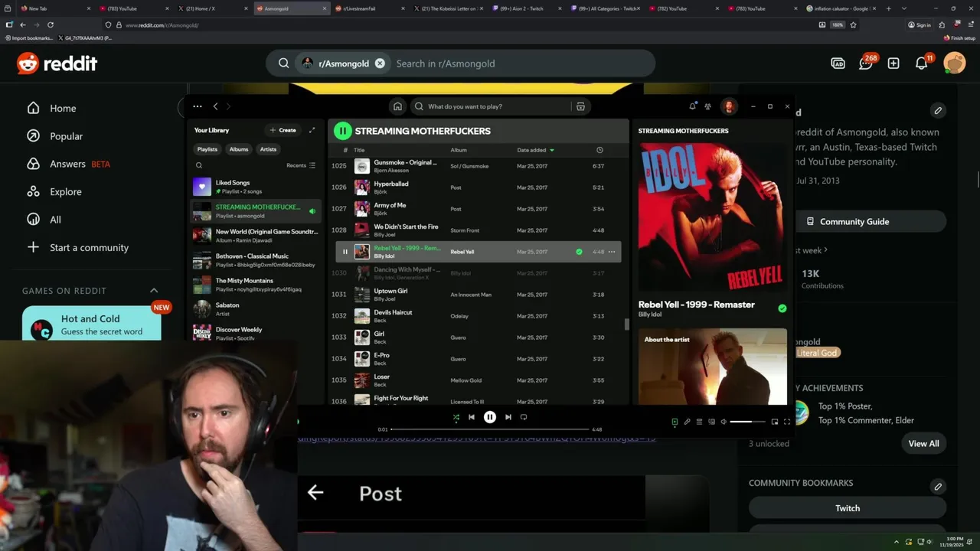Open Twitch community bookmark
980x551 pixels.
tap(848, 508)
